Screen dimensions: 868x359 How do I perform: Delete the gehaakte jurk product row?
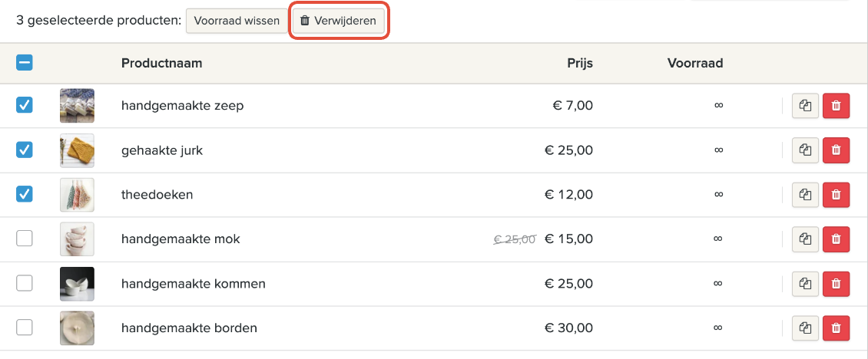click(x=836, y=150)
